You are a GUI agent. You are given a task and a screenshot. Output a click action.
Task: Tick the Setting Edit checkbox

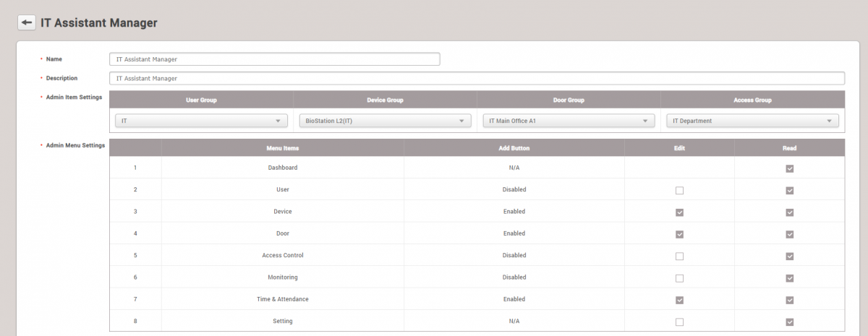click(x=679, y=322)
